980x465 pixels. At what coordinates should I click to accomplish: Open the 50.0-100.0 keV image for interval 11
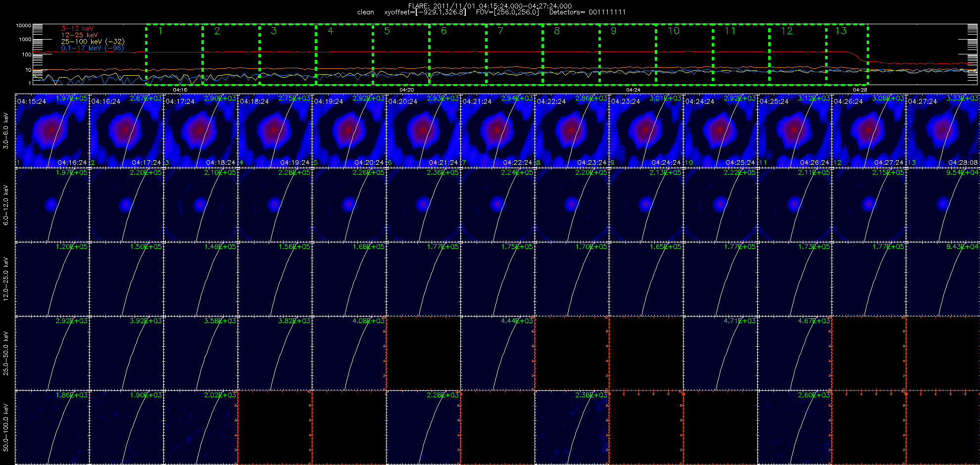(794, 427)
